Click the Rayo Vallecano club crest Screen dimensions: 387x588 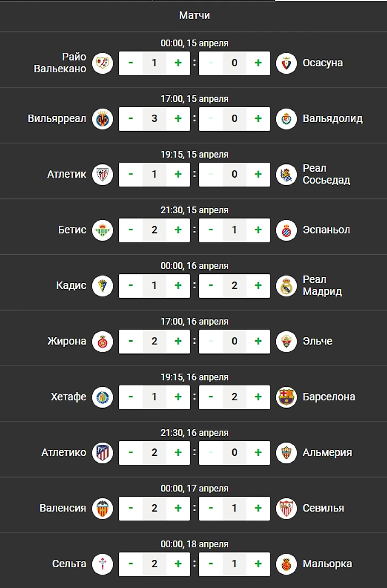pyautogui.click(x=103, y=63)
